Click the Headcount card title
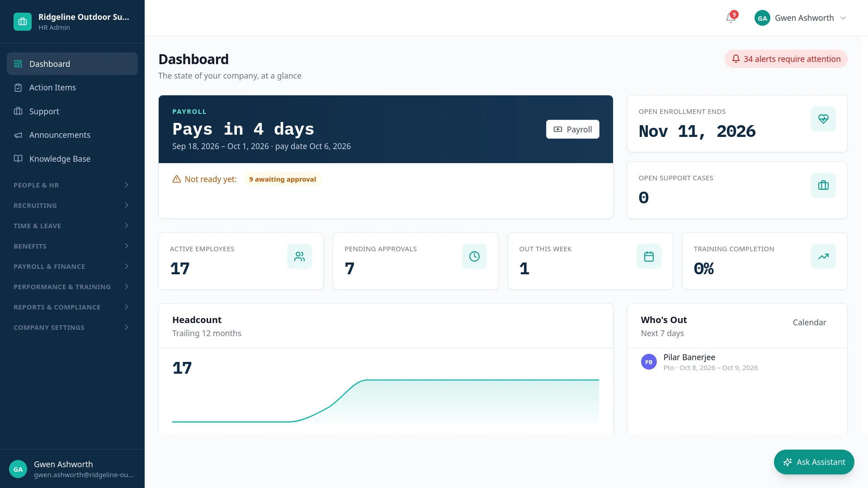Screen dimensions: 868x488 197,320
